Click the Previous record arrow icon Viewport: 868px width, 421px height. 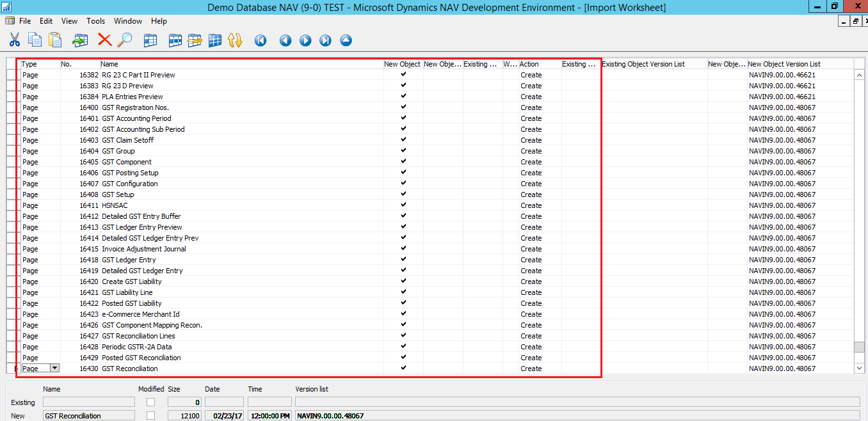(x=285, y=40)
